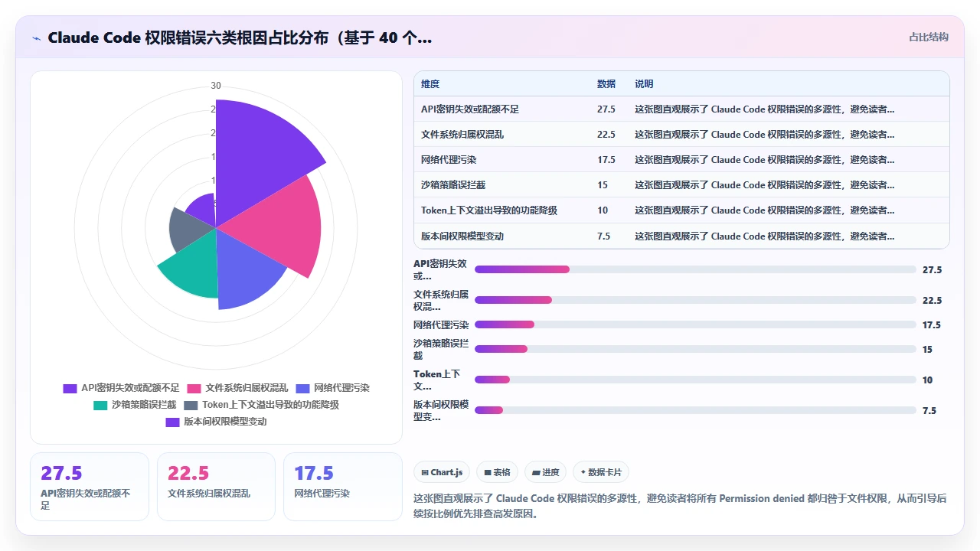Click the Token上下文 progress bar showing 10
Image resolution: width=980 pixels, height=551 pixels.
pos(695,380)
